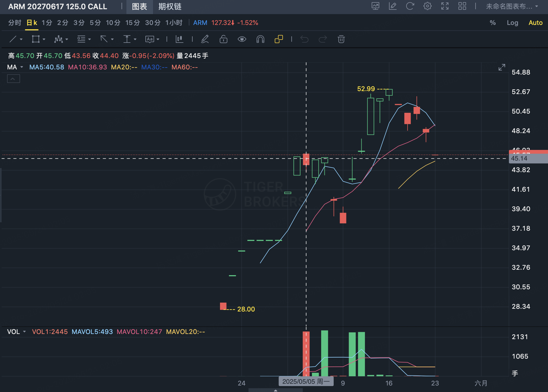Open measure tool dropdown arrow
This screenshot has height=392, width=548.
pos(135,40)
